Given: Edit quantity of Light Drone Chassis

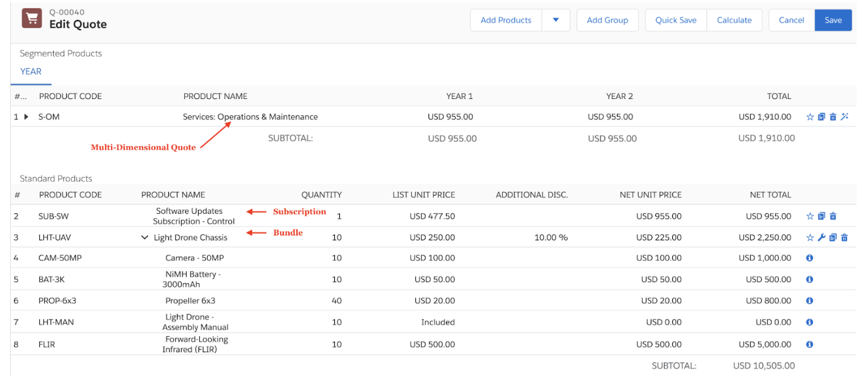Looking at the screenshot, I should pos(337,238).
